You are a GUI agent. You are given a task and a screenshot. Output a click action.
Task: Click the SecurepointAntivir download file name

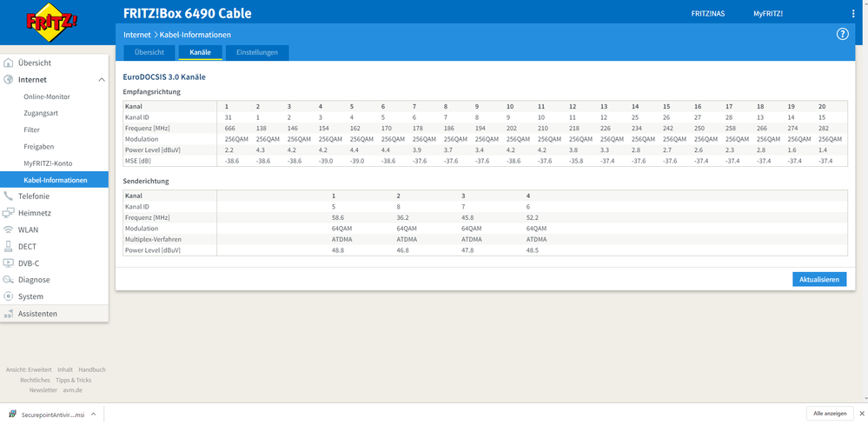pos(53,415)
